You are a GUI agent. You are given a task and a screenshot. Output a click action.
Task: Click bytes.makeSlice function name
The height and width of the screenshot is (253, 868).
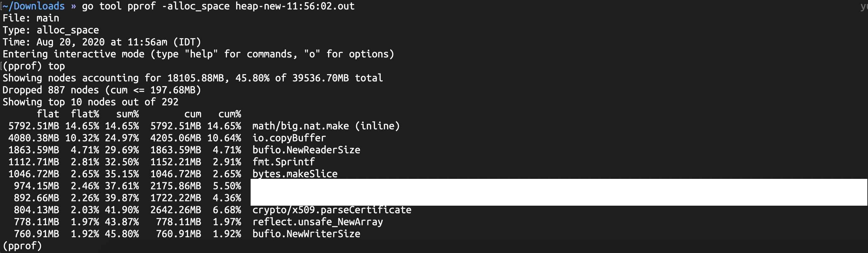point(295,174)
